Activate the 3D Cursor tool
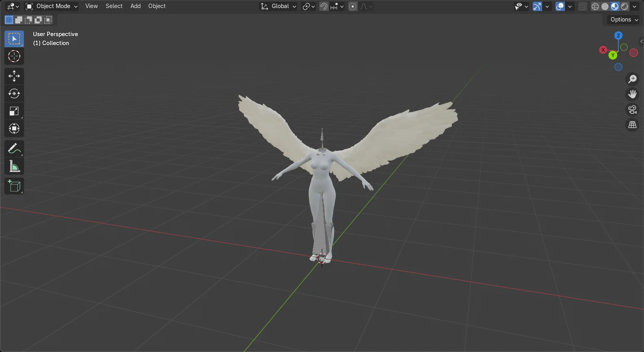This screenshot has width=644, height=352. pos(14,56)
